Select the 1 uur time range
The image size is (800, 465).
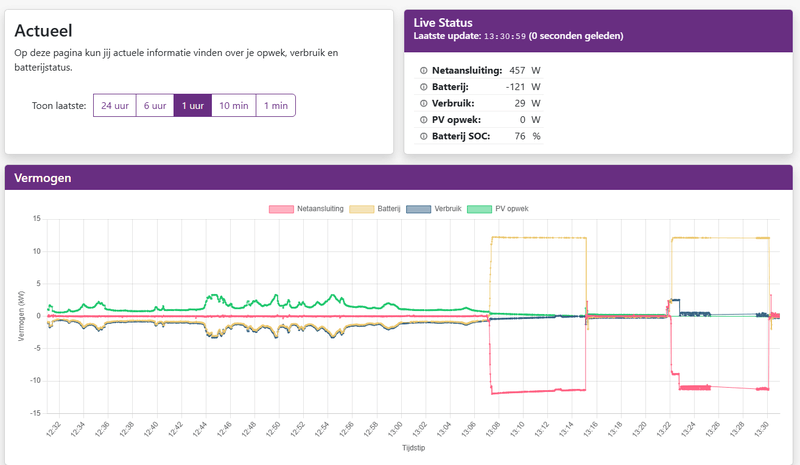click(193, 106)
